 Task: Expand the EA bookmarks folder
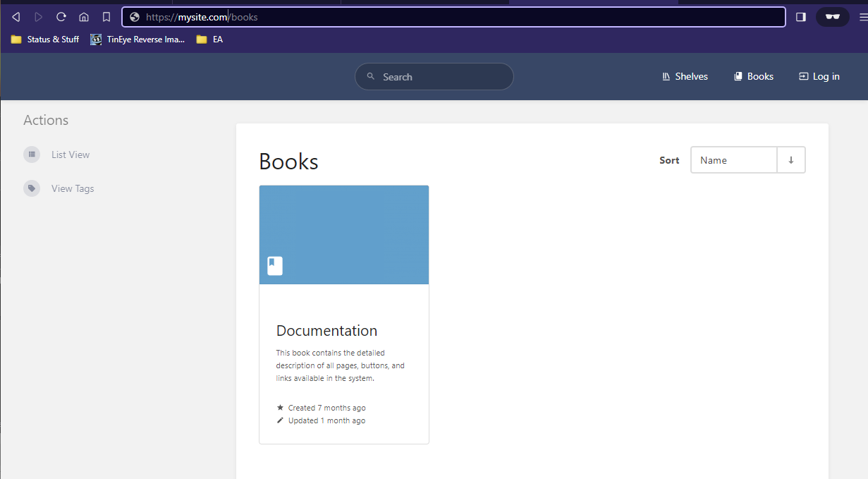point(209,40)
